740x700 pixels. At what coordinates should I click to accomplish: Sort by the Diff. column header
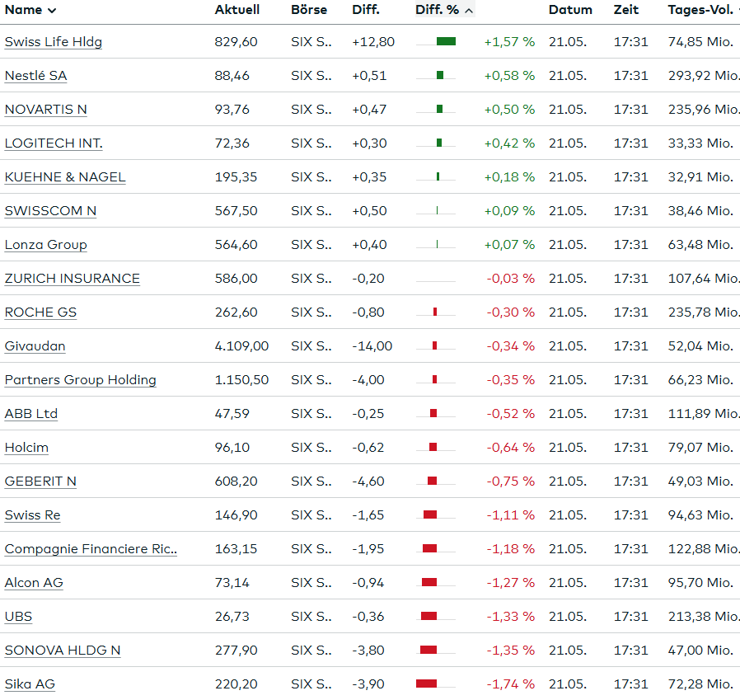coord(366,10)
